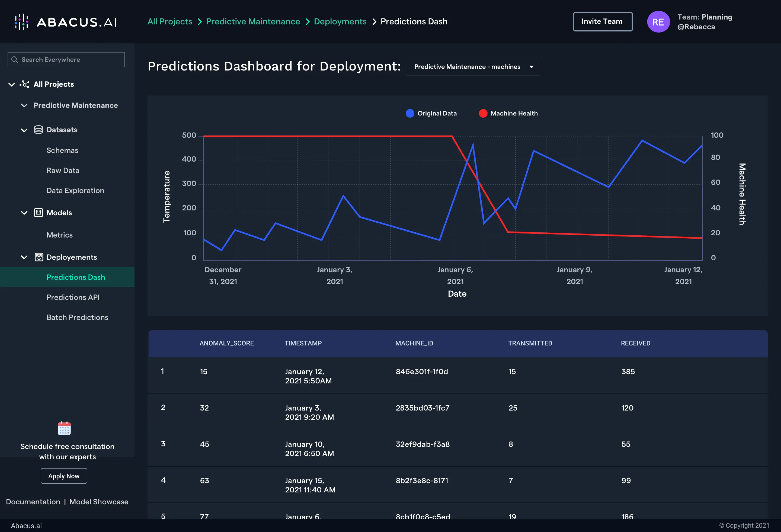
Task: Collapse the Datasets section chevron
Action: coord(24,130)
